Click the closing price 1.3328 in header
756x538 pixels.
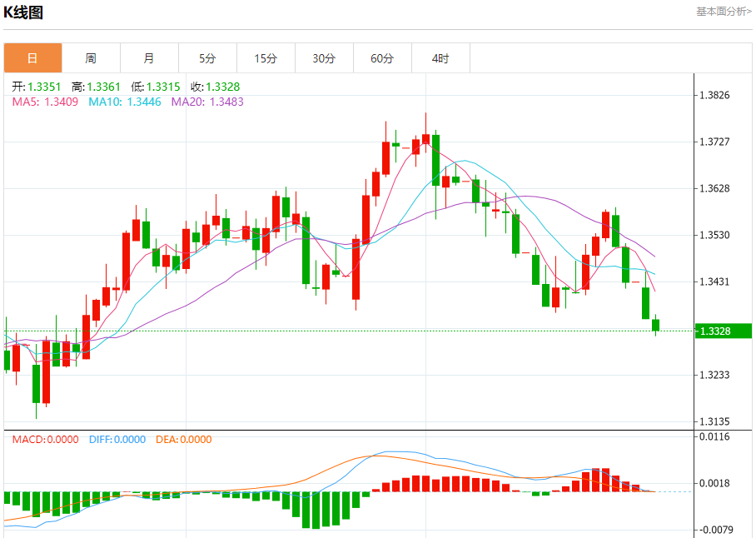[223, 87]
